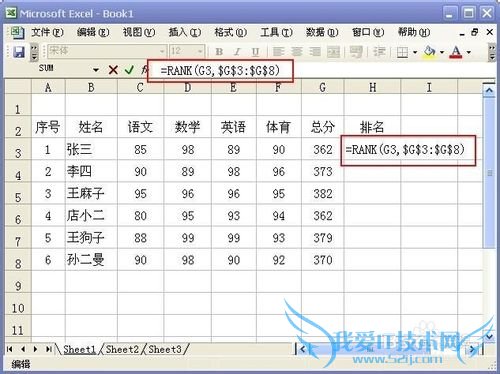The height and width of the screenshot is (374, 500).
Task: Select cell with total 379
Action: (x=322, y=238)
